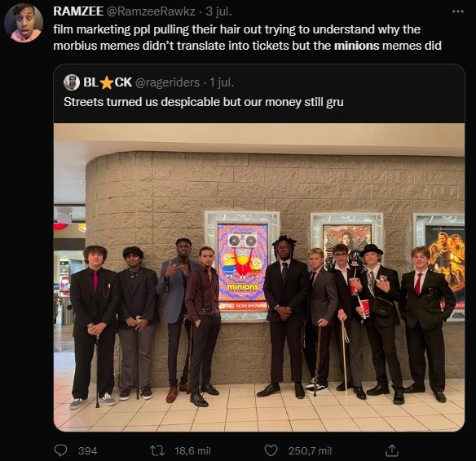The height and width of the screenshot is (461, 476).
Task: Open the @RamzeeRawkz handle link
Action: pos(151,11)
